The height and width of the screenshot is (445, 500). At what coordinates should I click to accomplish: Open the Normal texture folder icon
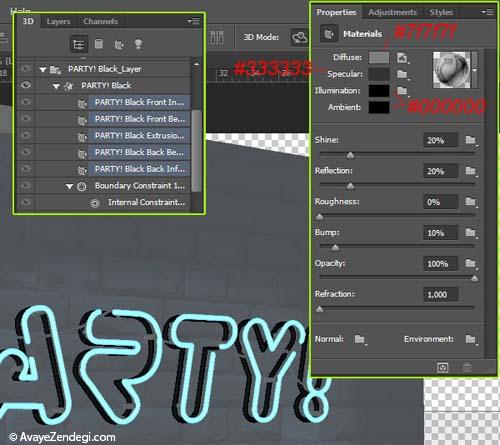click(360, 339)
